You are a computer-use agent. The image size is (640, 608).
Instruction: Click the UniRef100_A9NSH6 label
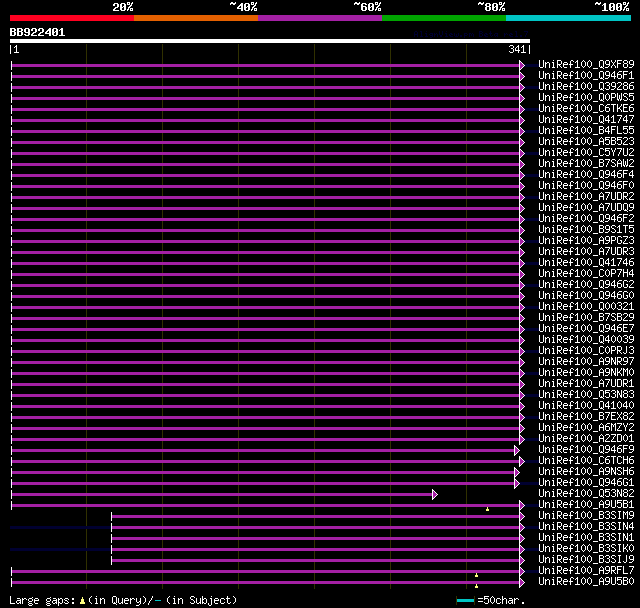click(586, 472)
